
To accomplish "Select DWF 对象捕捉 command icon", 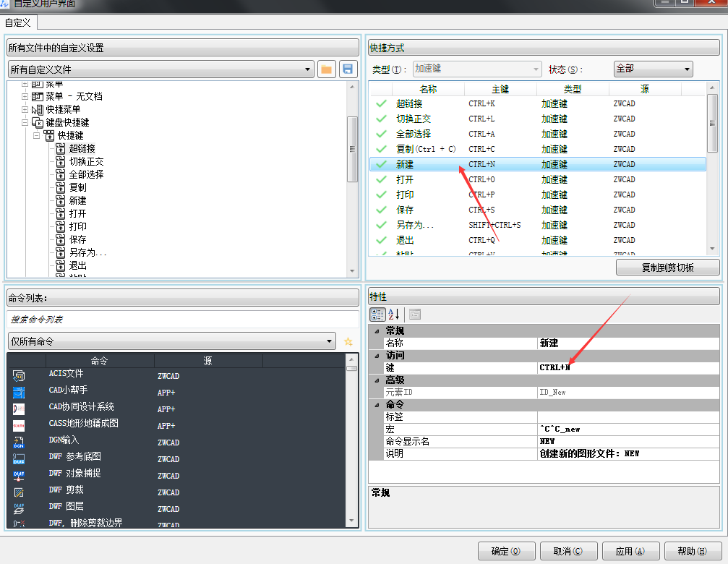I will (x=19, y=476).
